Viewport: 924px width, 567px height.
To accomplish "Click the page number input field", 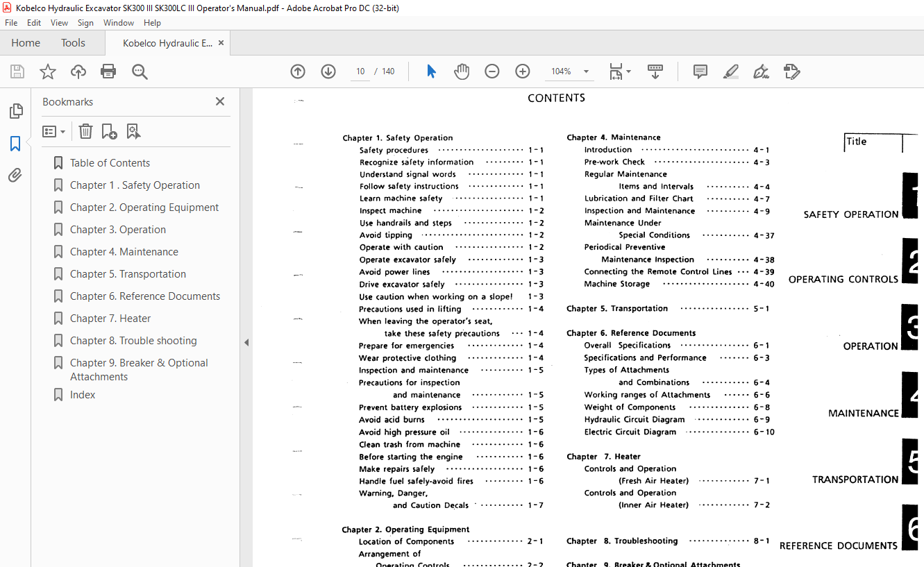I will [x=360, y=71].
